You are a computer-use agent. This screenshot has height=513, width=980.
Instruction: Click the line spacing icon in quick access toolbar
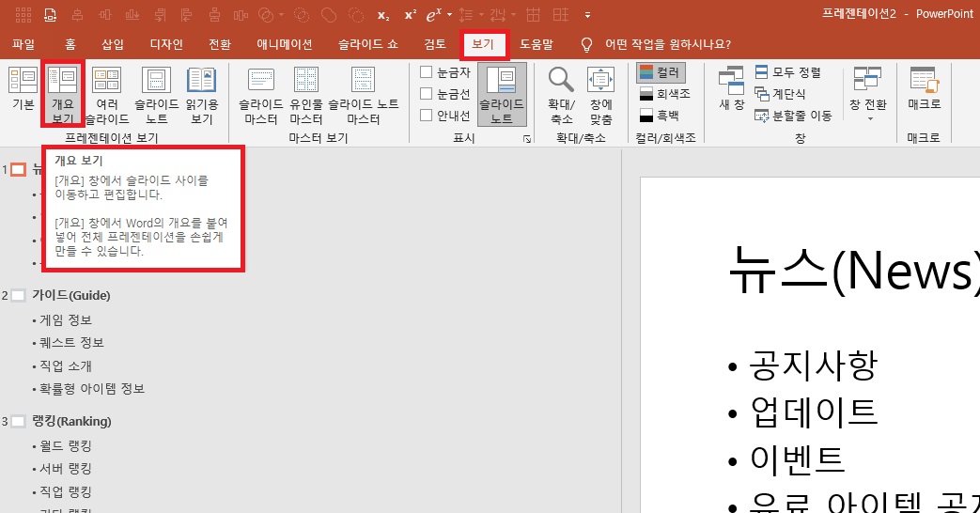[x=466, y=15]
